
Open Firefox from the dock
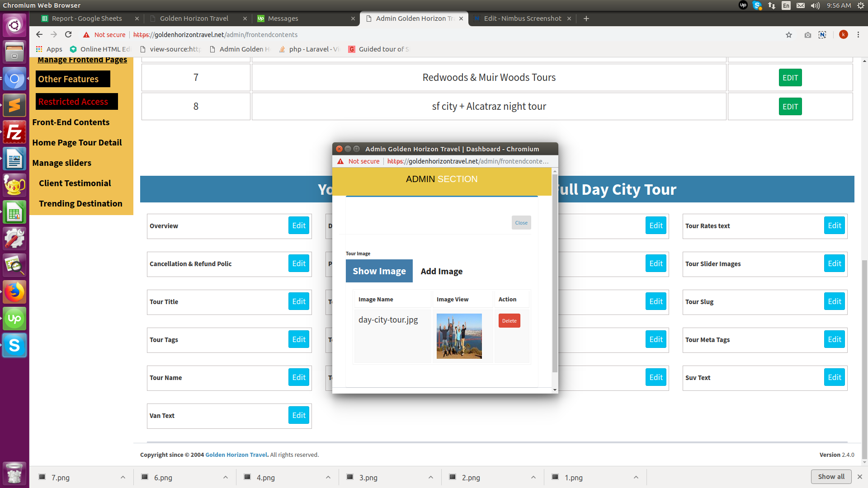pos(14,292)
